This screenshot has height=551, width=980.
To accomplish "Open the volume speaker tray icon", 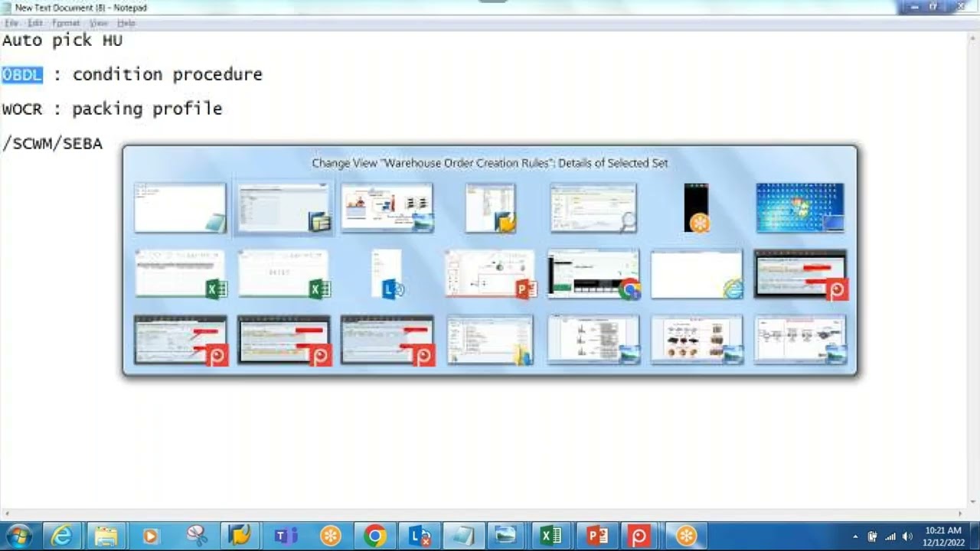I will 908,536.
